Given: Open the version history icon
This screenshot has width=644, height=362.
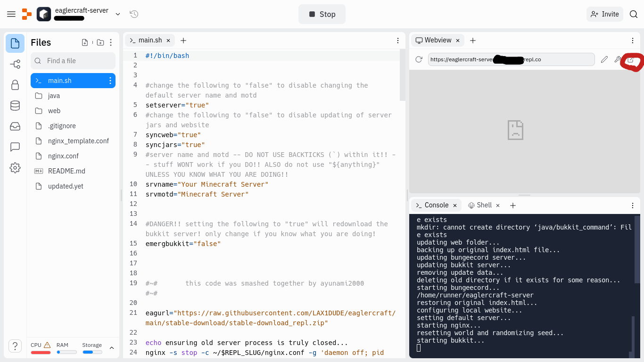Looking at the screenshot, I should 134,14.
